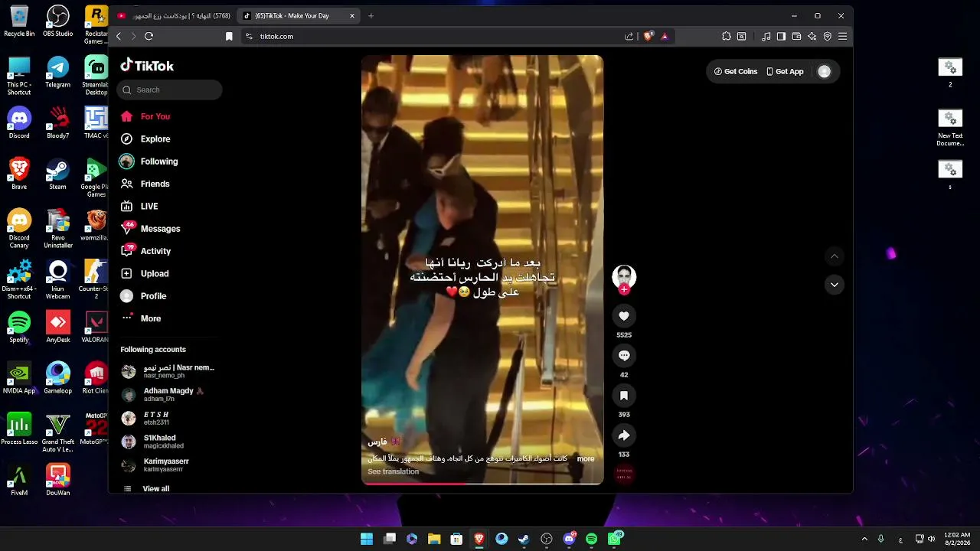Share this page from the address bar
980x551 pixels.
pos(629,36)
